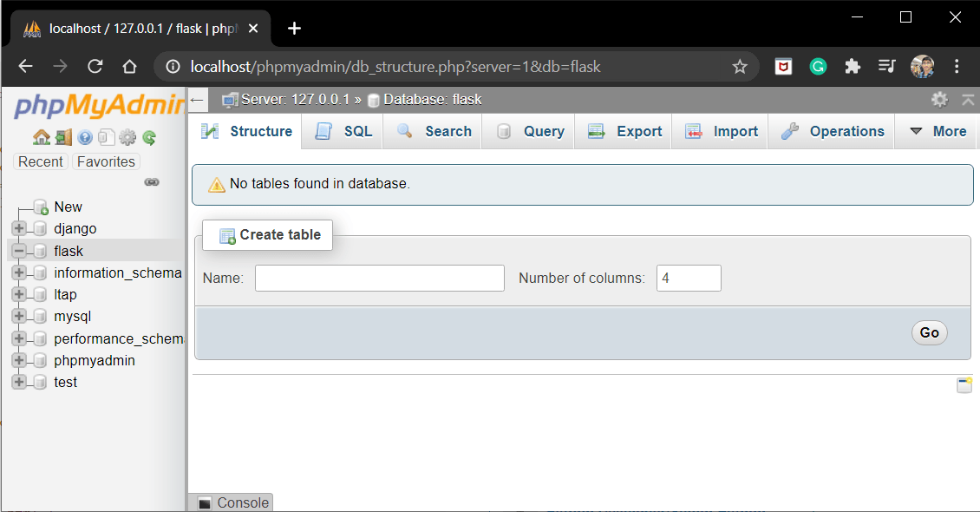Collapse the flask database tree

(19, 251)
